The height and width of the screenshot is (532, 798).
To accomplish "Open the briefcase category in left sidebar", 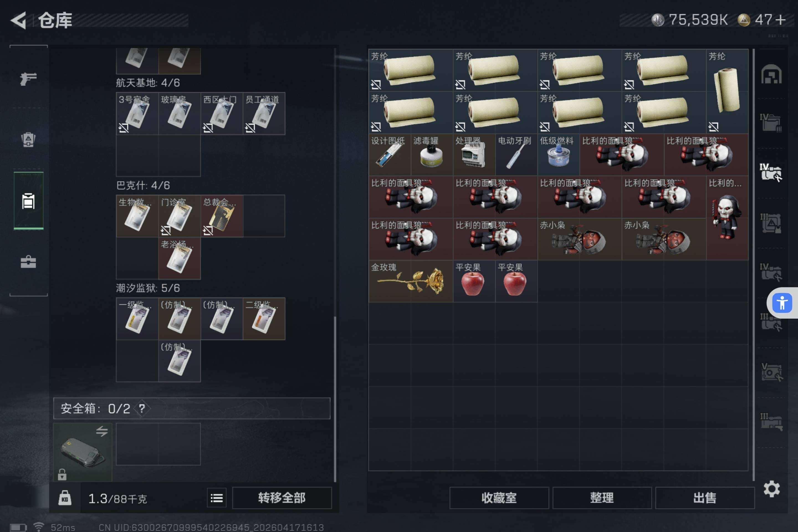I will pyautogui.click(x=28, y=262).
